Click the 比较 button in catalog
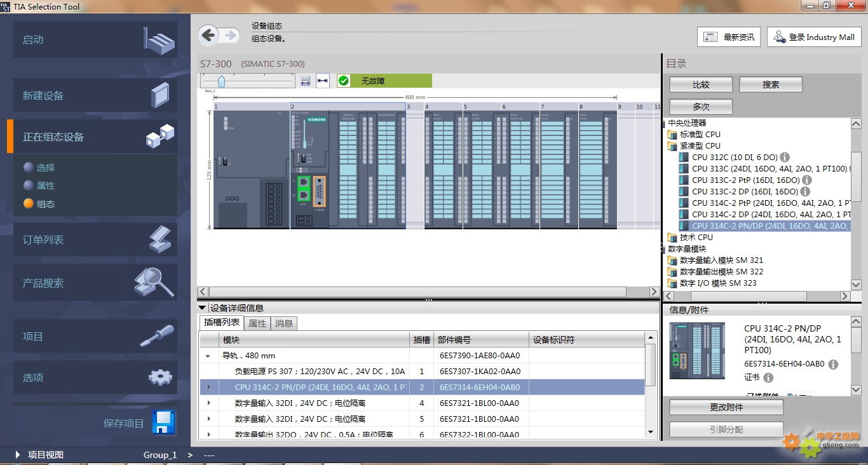This screenshot has height=465, width=868. tap(701, 84)
